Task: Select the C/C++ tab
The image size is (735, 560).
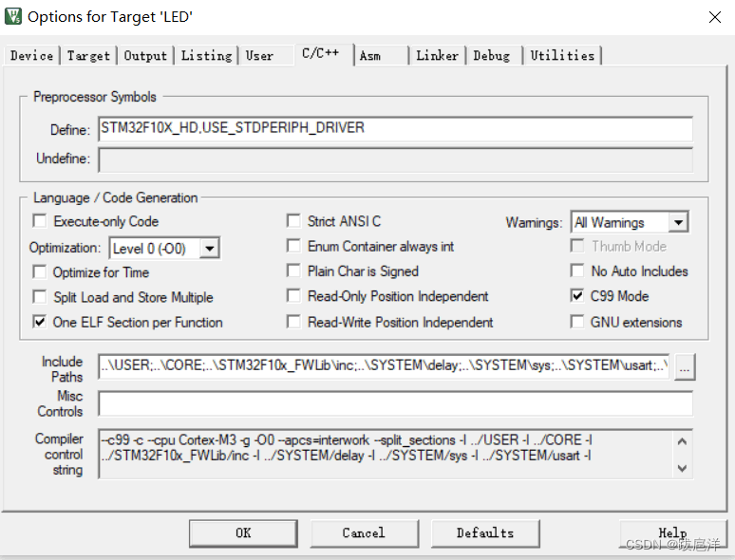Action: [x=324, y=53]
